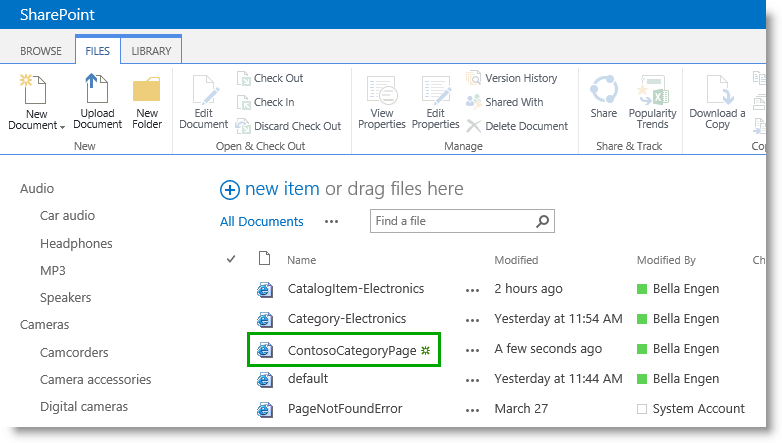Screen dimensions: 782x443
Task: Click the SharePoint title link
Action: (57, 14)
